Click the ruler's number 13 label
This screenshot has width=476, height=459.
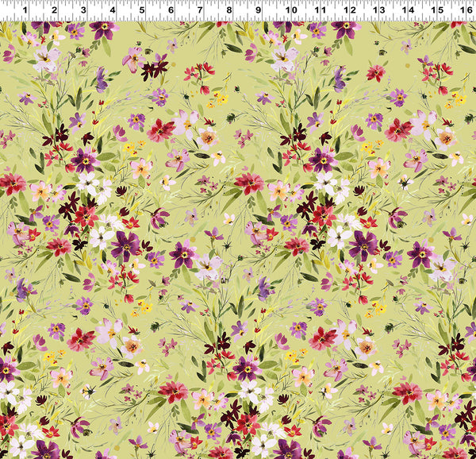378,10
